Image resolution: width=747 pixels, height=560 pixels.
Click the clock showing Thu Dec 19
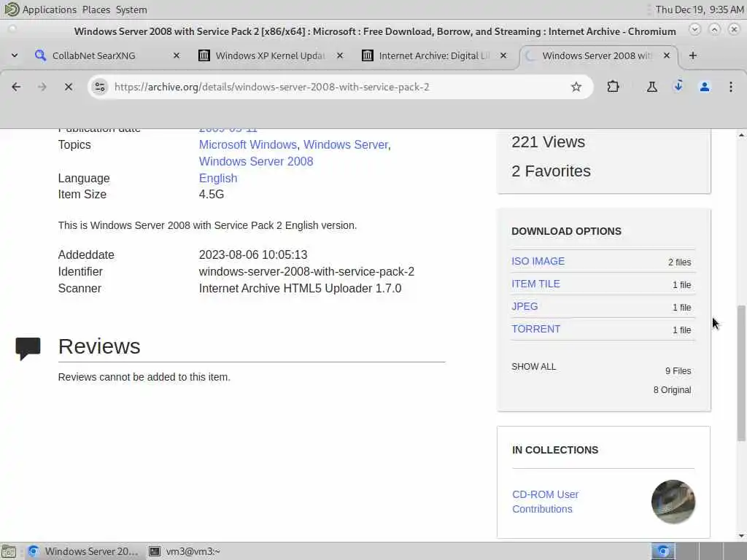[x=699, y=9]
